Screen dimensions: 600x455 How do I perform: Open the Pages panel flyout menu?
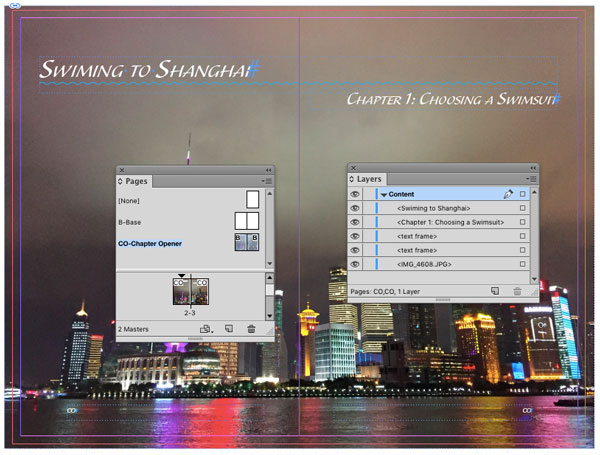(x=267, y=181)
